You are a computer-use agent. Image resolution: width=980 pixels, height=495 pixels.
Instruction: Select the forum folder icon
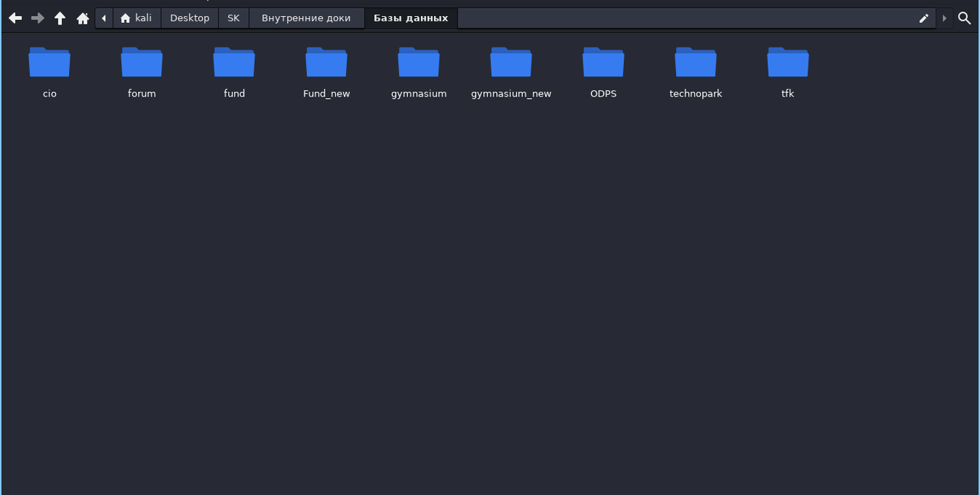[x=142, y=62]
